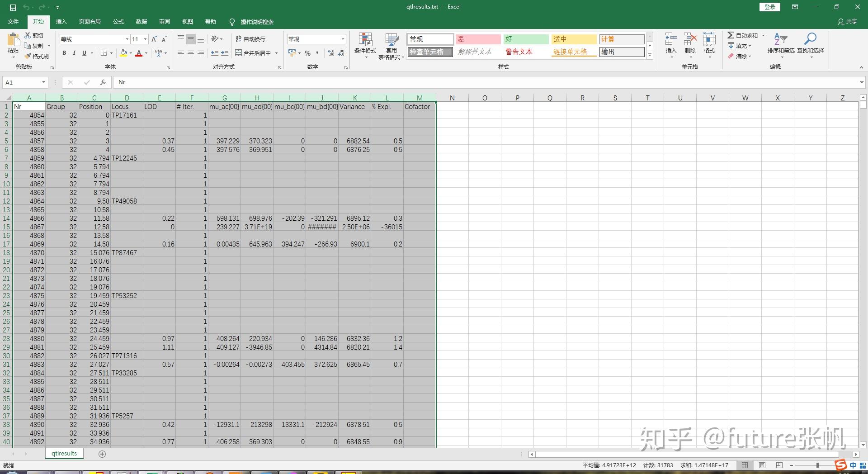Click the Insert cells (插入) icon
868x474 pixels.
click(x=671, y=39)
